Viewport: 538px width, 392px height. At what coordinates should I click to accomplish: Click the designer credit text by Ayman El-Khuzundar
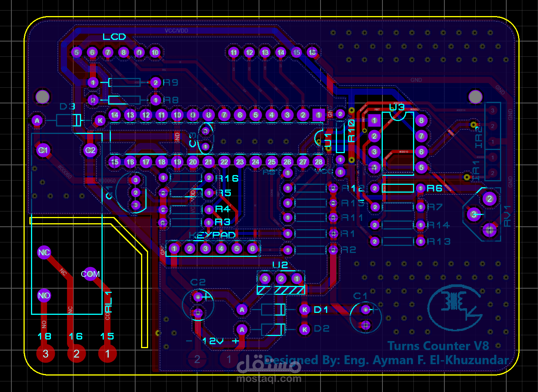[x=386, y=360]
